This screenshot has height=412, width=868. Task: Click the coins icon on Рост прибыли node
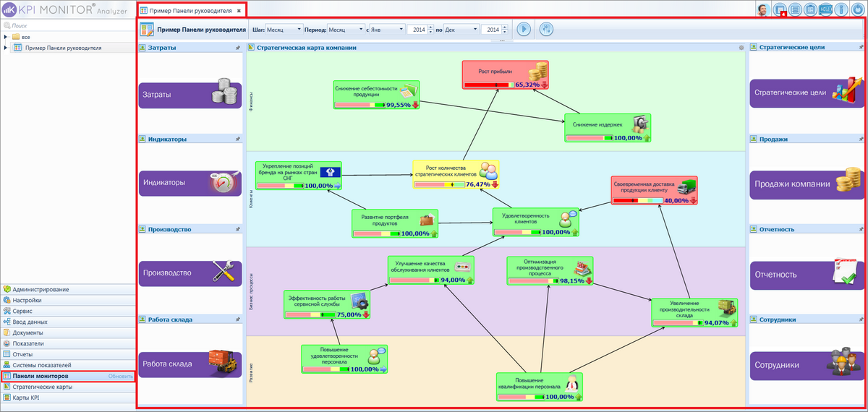[536, 72]
